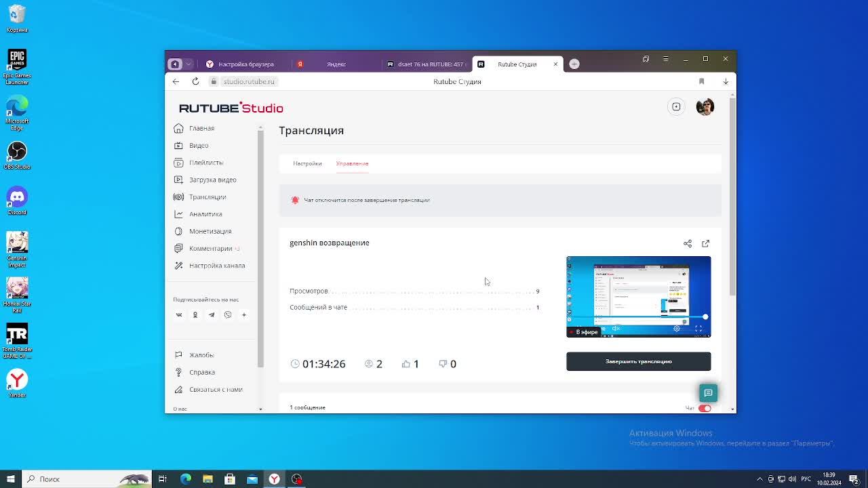The image size is (868, 488).
Task: Click the Завершить трансляцию button
Action: 638,361
